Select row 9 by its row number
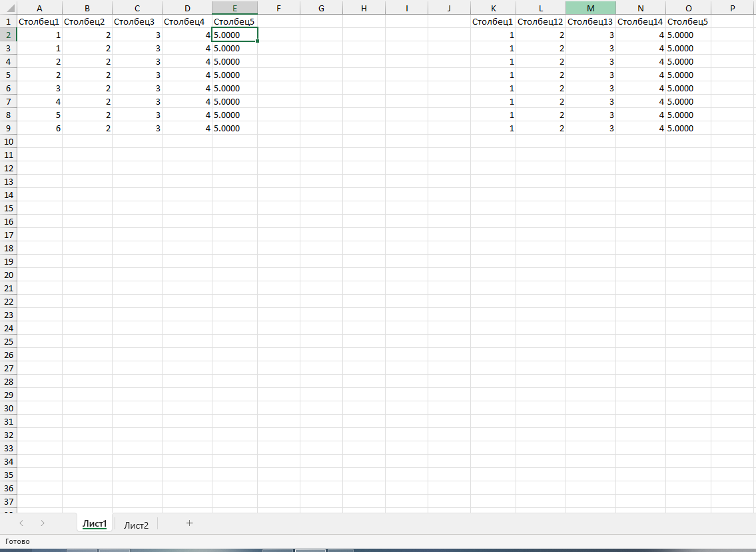 pyautogui.click(x=8, y=128)
